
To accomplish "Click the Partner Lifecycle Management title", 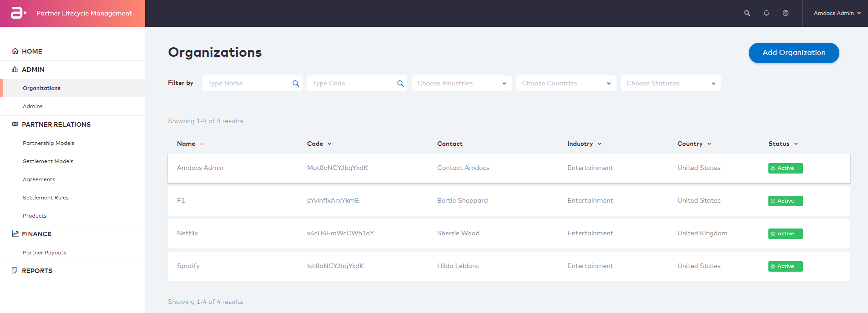I will 84,13.
